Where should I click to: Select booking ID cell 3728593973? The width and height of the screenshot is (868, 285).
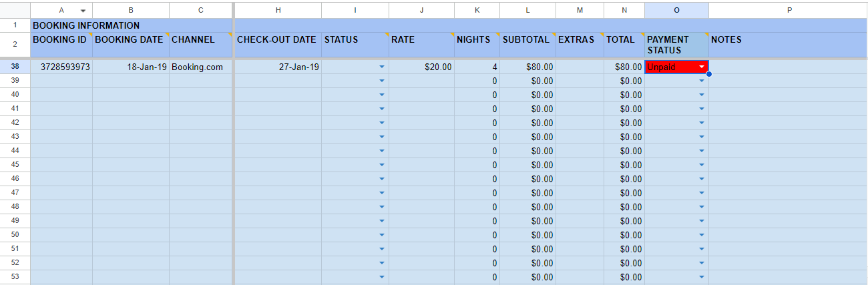61,67
